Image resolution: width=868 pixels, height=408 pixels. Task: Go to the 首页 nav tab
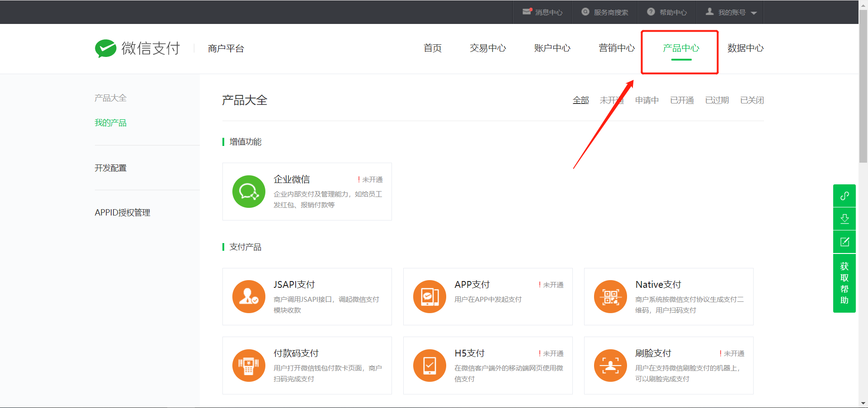tap(433, 48)
